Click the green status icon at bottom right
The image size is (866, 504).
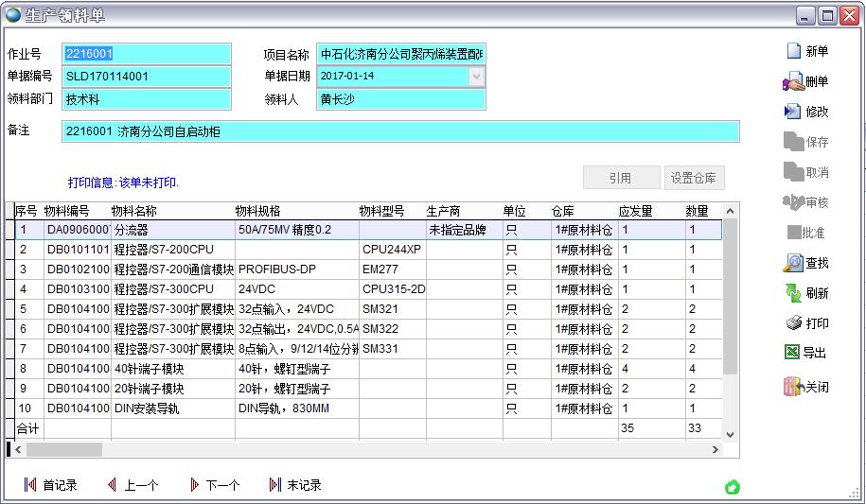[x=732, y=487]
